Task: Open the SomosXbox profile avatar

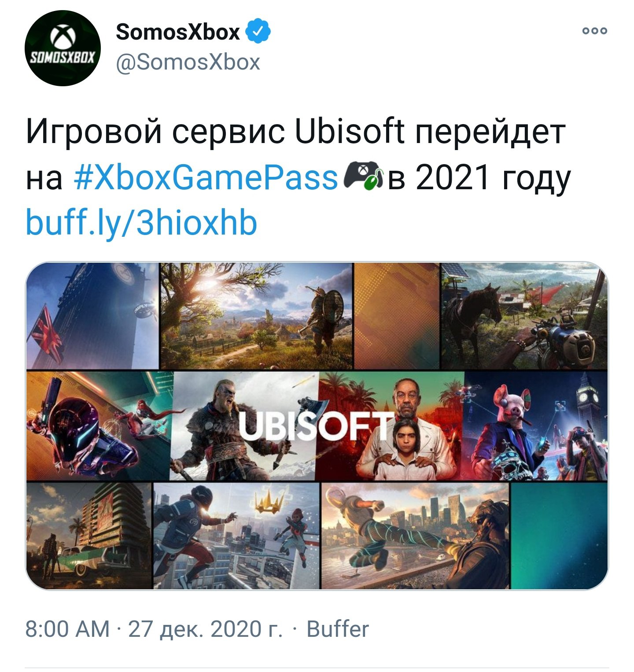Action: click(x=62, y=48)
